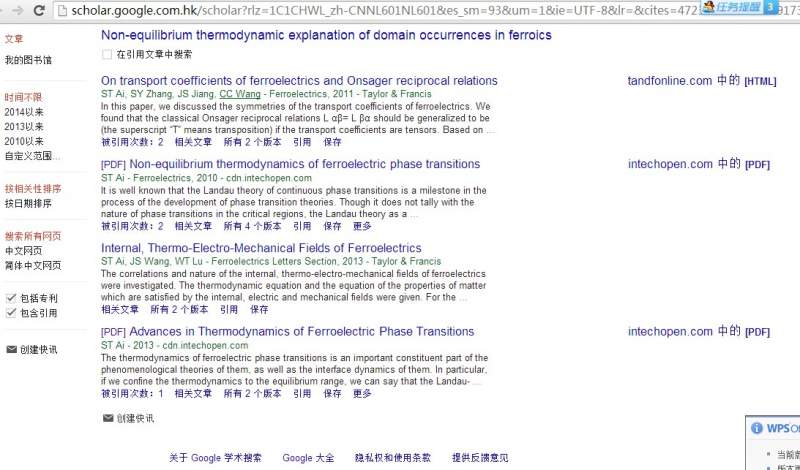The image size is (800, 470).
Task: Select 按相关性排序 sorting
Action: coord(33,188)
